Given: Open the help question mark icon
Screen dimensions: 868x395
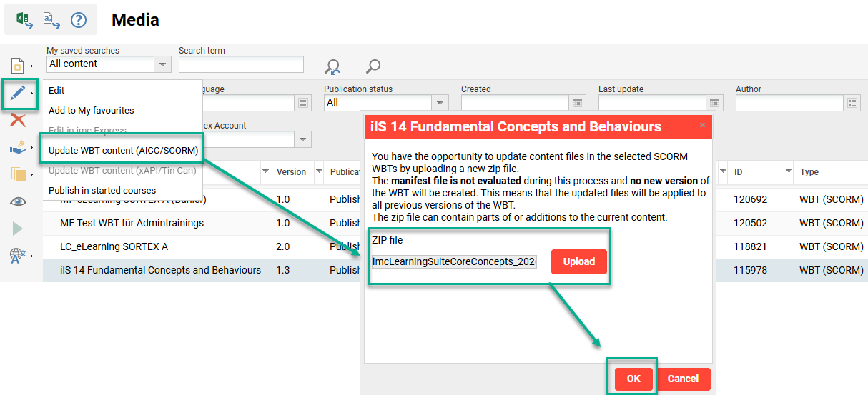Looking at the screenshot, I should coord(78,19).
